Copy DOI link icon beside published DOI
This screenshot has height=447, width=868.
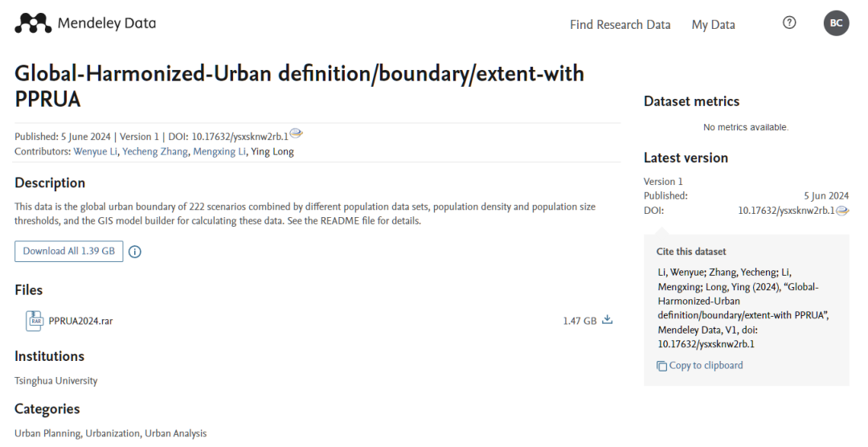pos(297,134)
